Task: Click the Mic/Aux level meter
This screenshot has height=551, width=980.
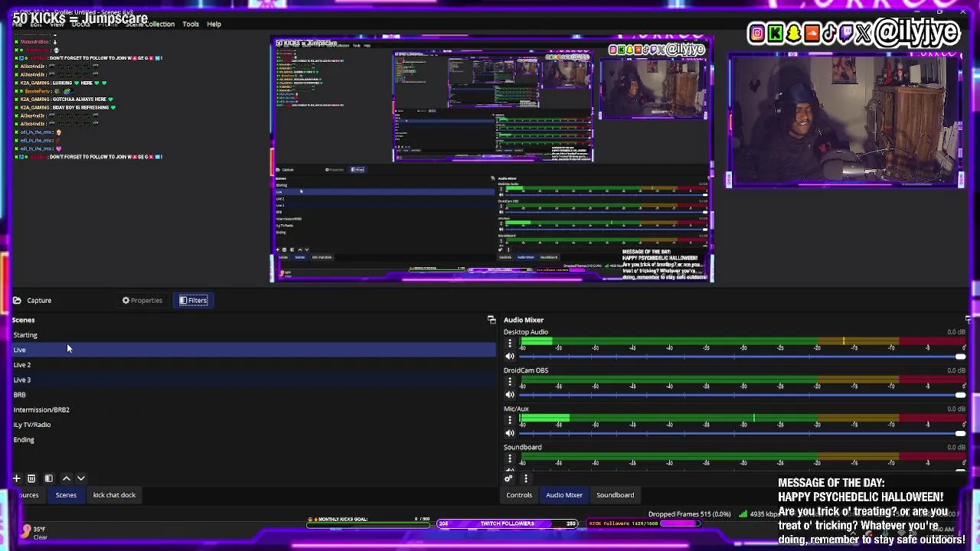Action: point(741,417)
